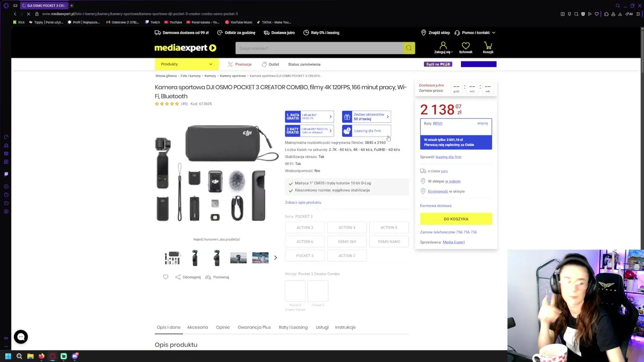The height and width of the screenshot is (362, 644).
Task: Select the first product gallery thumbnail
Action: (x=173, y=258)
